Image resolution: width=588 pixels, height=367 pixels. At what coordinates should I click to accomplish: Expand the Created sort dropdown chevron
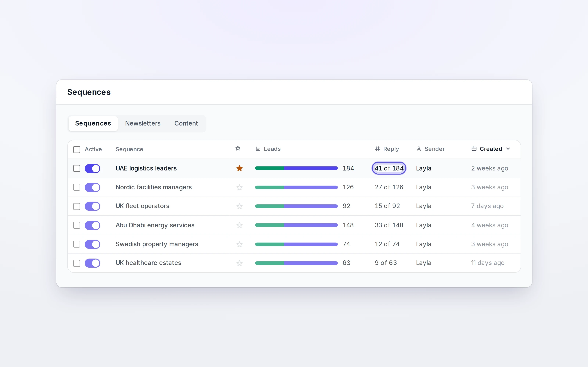508,149
